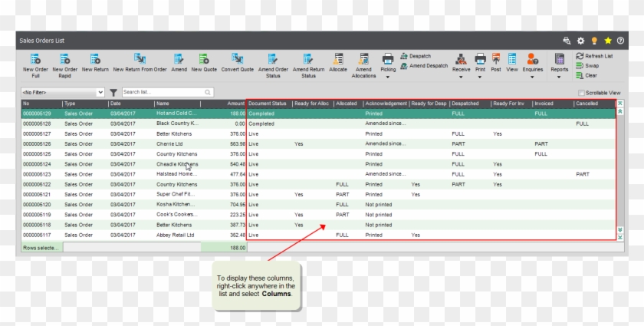
Task: Click the New Order Full icon
Action: 35,59
